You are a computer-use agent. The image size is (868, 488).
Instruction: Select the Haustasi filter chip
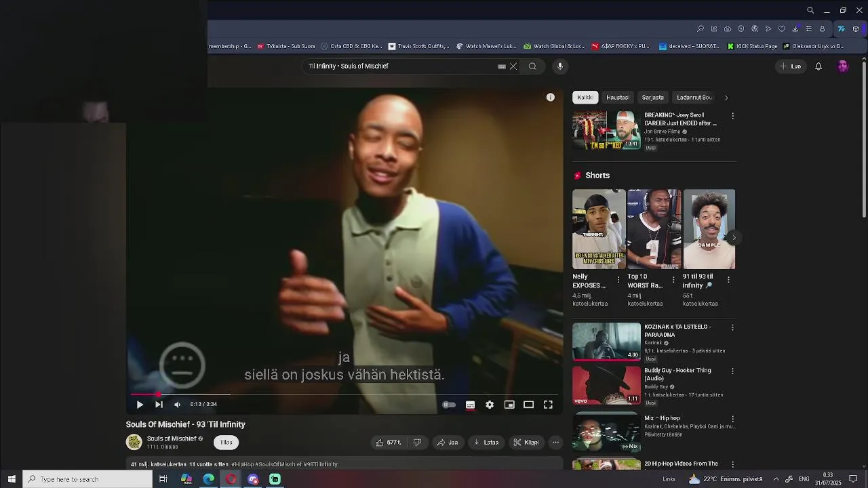pyautogui.click(x=618, y=98)
